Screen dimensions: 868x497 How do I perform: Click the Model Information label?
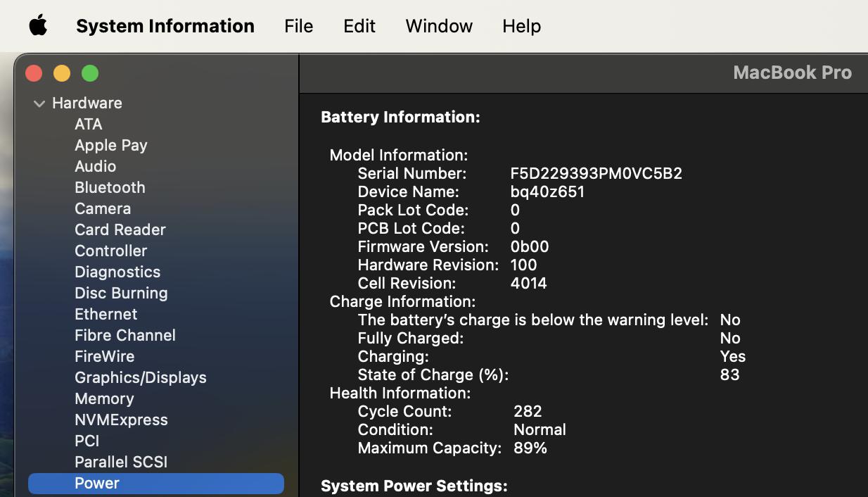(x=399, y=155)
